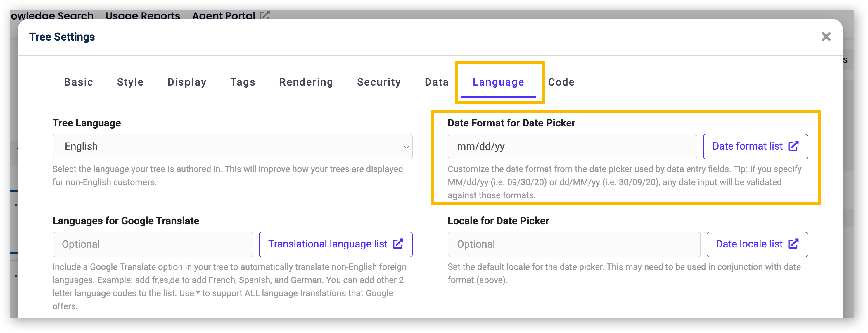The image size is (868, 333).
Task: Open the Translational language list link
Action: [336, 244]
